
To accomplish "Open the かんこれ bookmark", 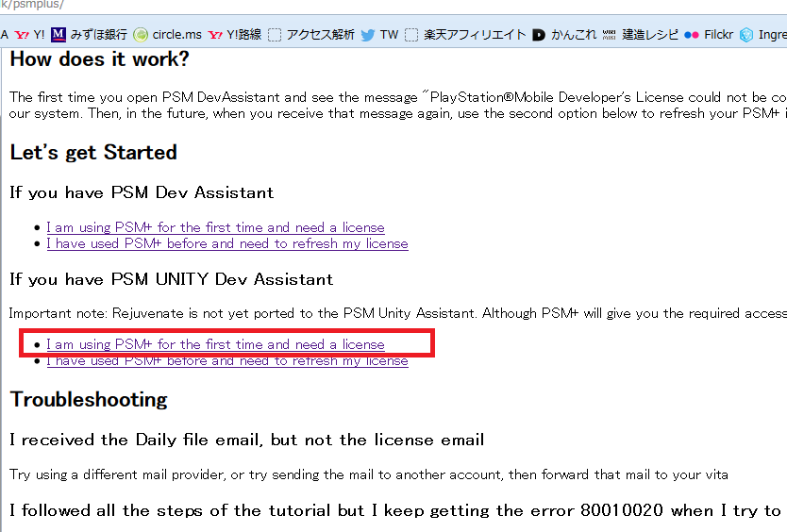I will pos(564,35).
